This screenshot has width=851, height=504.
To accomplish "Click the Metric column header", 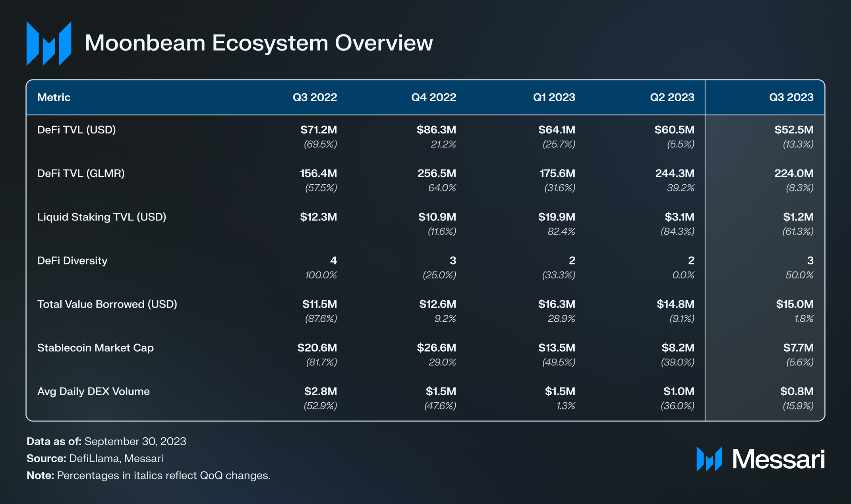I will point(54,97).
